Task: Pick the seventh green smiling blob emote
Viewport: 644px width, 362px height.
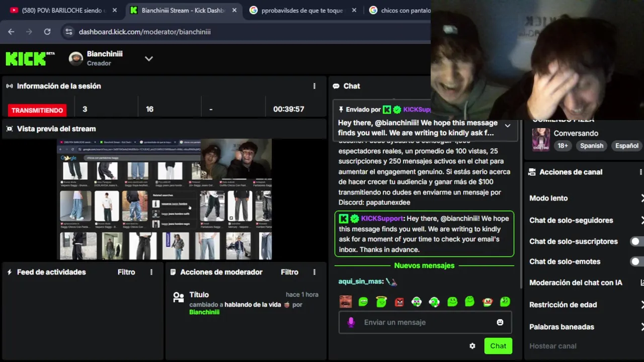Action: pyautogui.click(x=452, y=302)
